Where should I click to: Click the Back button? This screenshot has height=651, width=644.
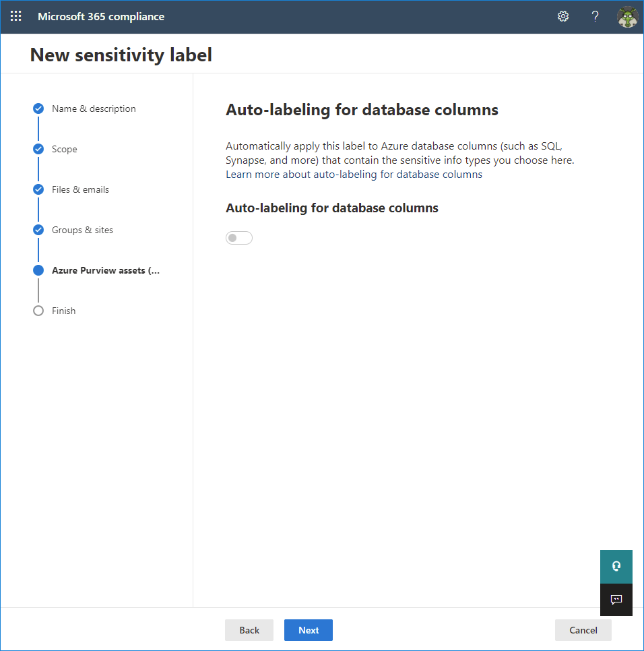(x=249, y=630)
